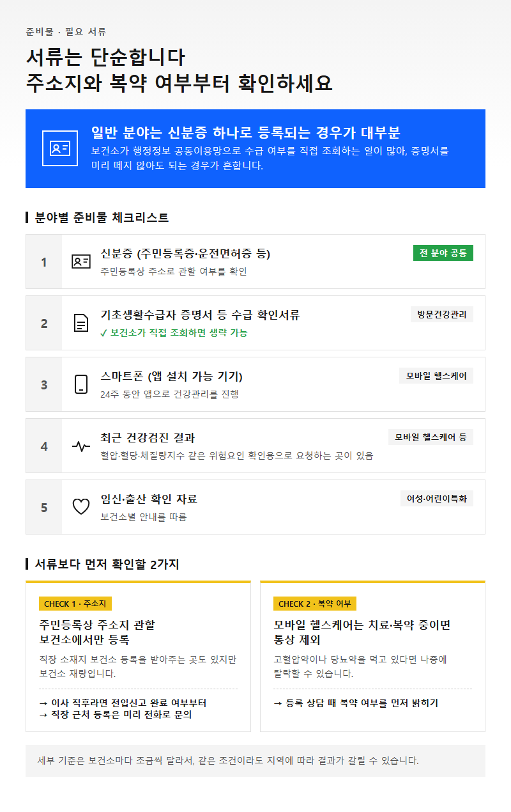Screen dimensions: 511x812
Task: Click the 분야별 준비물 체크리스트 heading
Action: [102, 217]
